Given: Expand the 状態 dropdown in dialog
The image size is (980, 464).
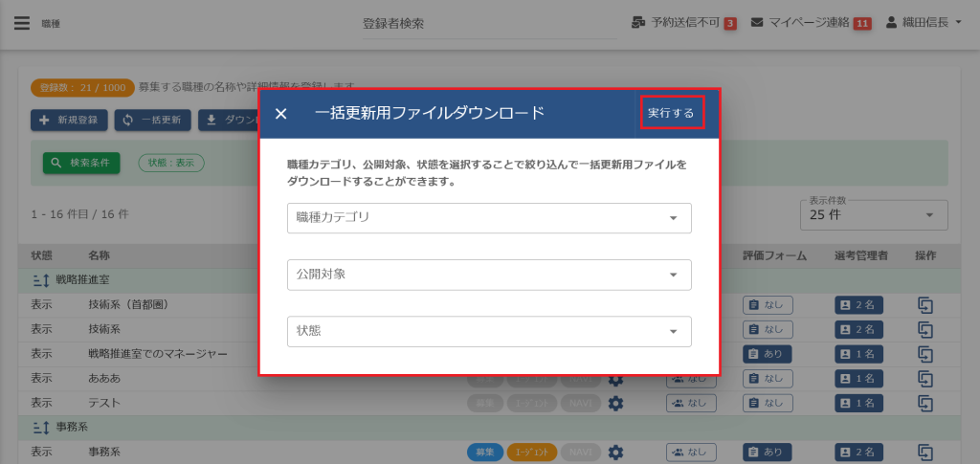Looking at the screenshot, I should pyautogui.click(x=488, y=331).
